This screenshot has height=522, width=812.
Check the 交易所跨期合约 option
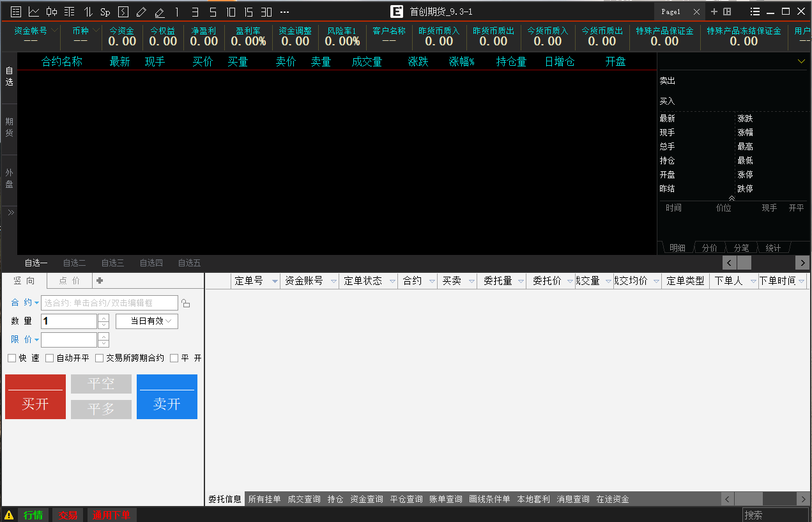coord(99,358)
